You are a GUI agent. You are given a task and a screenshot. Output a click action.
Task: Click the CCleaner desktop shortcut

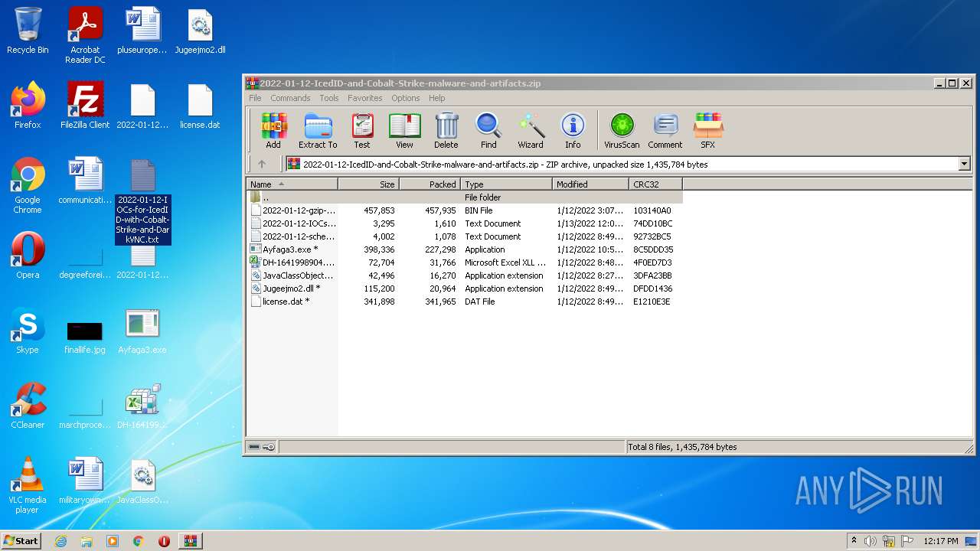pos(28,406)
